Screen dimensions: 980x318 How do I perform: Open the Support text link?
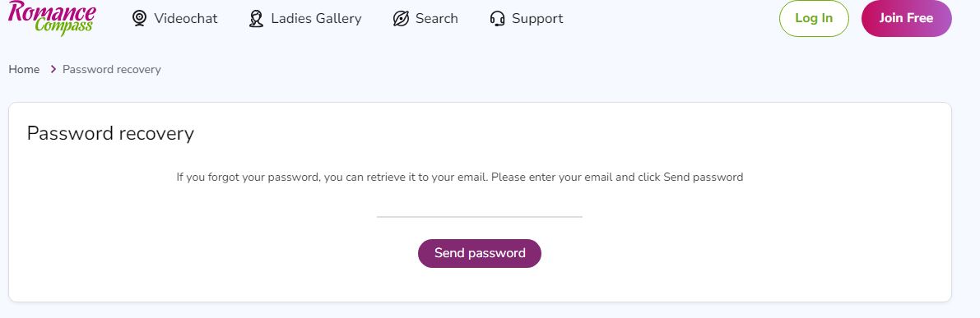pyautogui.click(x=537, y=19)
